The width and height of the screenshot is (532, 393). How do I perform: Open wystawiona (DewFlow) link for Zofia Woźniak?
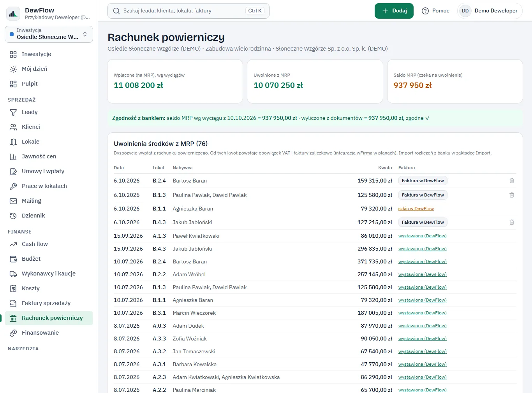point(423,339)
